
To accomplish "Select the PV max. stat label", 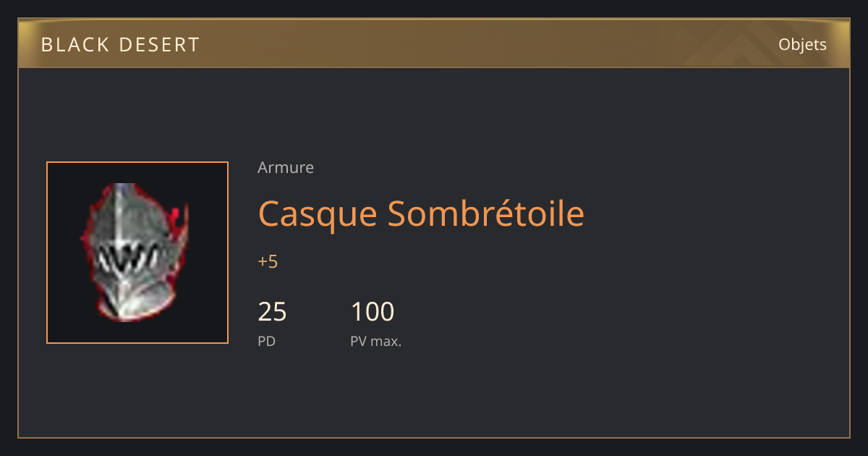I will (375, 341).
